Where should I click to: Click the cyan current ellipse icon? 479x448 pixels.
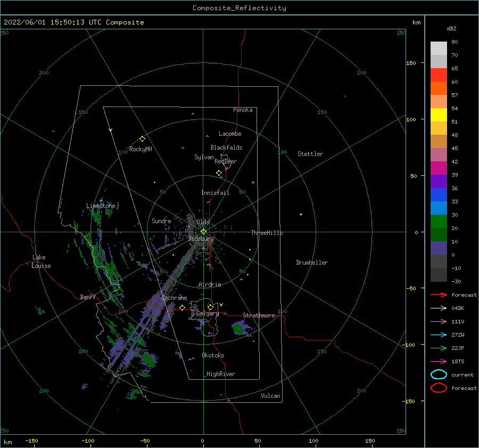point(439,374)
